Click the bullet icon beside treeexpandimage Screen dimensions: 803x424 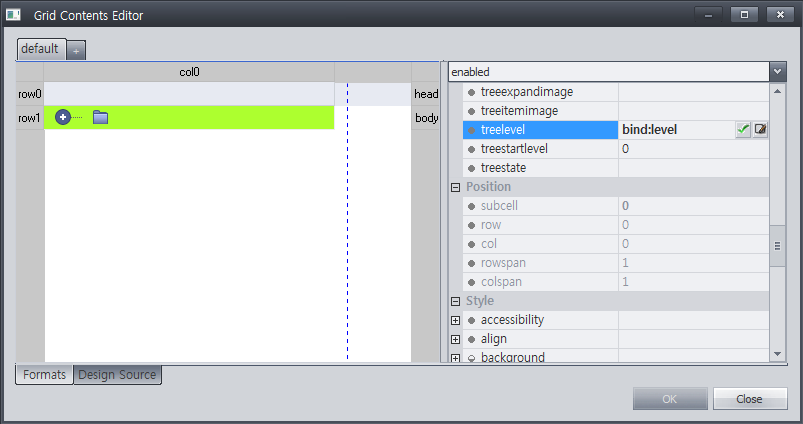(x=471, y=92)
